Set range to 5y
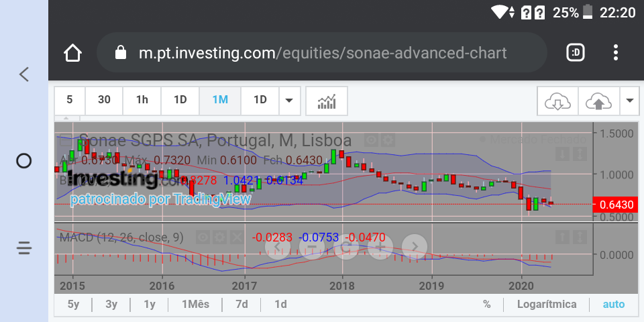Screen dimensions: 644x322 coord(73,305)
